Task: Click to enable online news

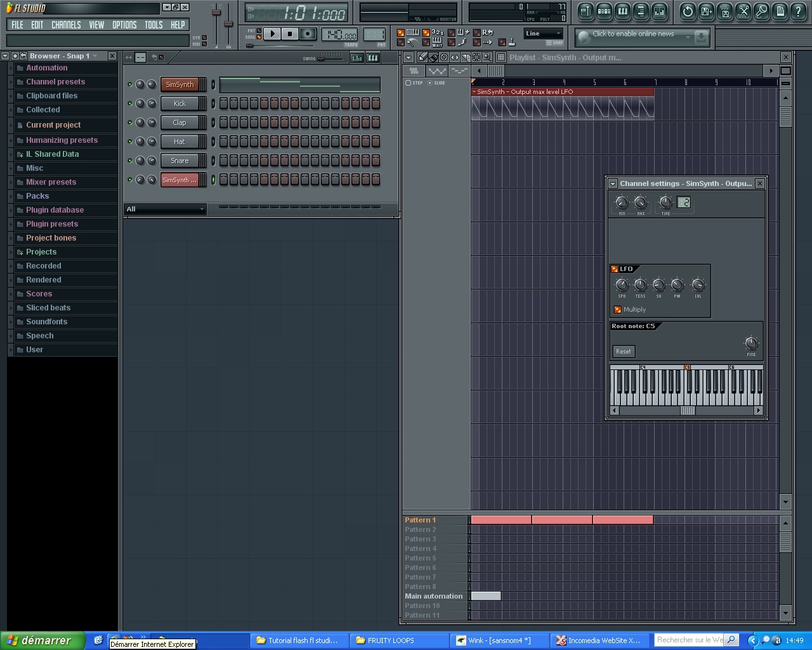Action: [x=633, y=34]
